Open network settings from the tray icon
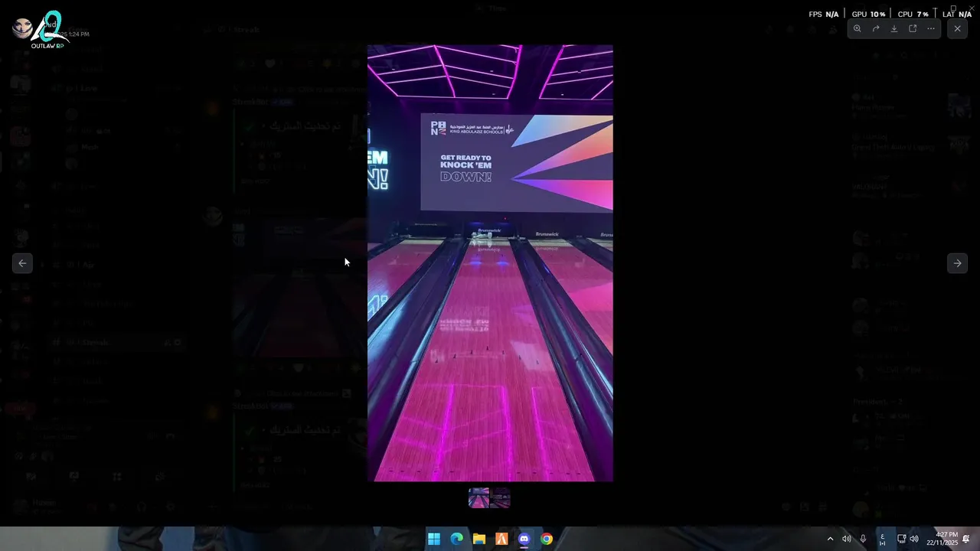Viewport: 980px width, 551px height. (x=901, y=539)
